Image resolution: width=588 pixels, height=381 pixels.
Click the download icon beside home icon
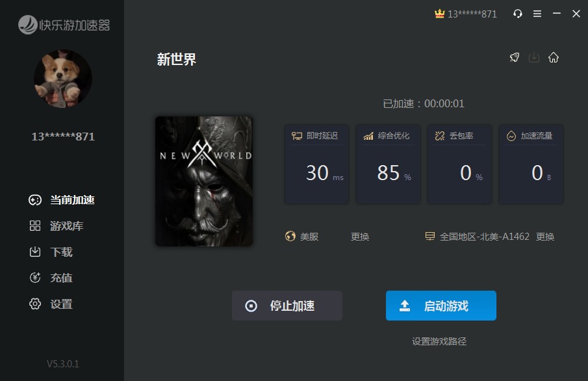pos(534,57)
